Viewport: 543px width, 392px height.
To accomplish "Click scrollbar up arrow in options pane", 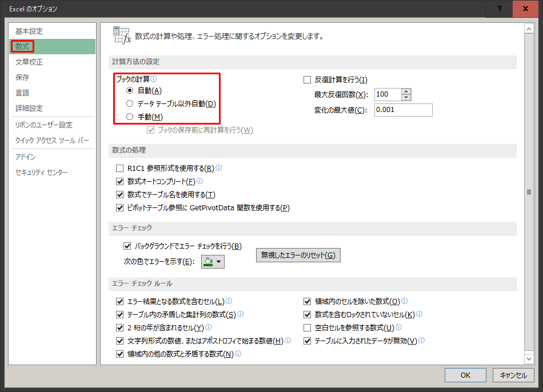I will pos(529,29).
